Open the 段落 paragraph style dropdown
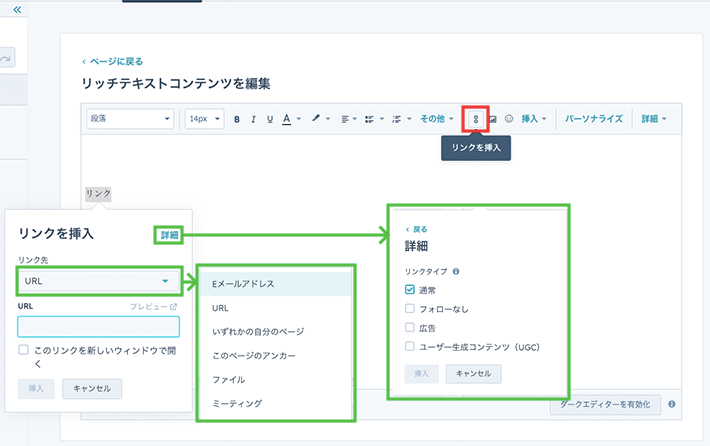The height and width of the screenshot is (446, 710). point(130,119)
